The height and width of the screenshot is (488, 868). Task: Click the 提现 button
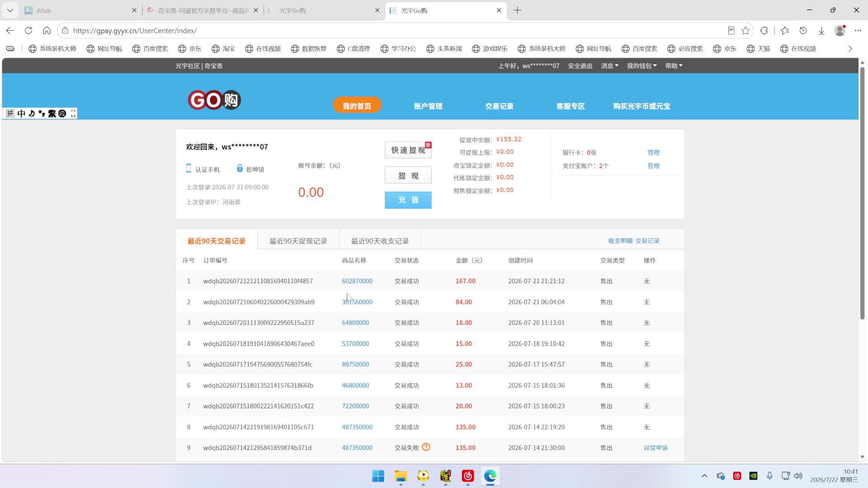tap(408, 175)
